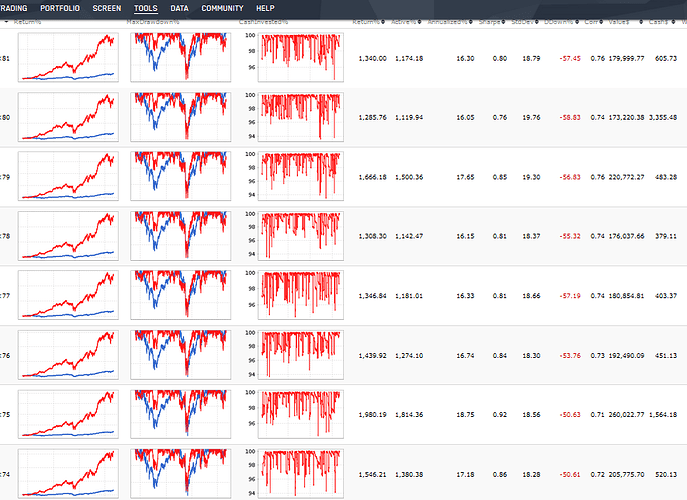Select the portfolio value 260,022.77
Image resolution: width=687 pixels, height=500 pixels.
(627, 415)
